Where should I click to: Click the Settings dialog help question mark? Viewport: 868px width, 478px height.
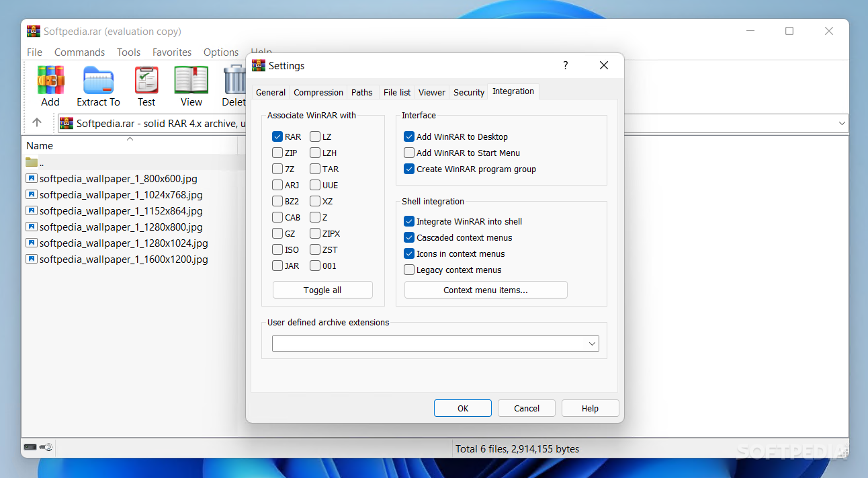coord(566,65)
